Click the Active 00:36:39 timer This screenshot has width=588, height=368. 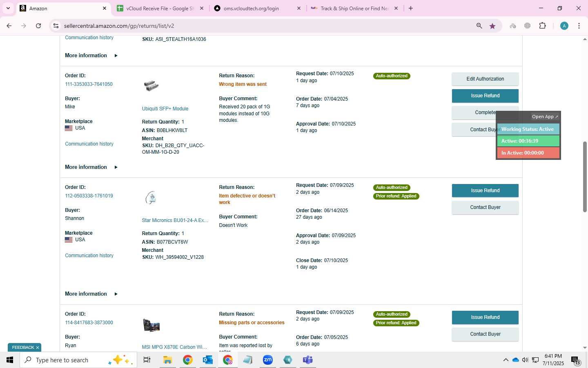pos(528,141)
